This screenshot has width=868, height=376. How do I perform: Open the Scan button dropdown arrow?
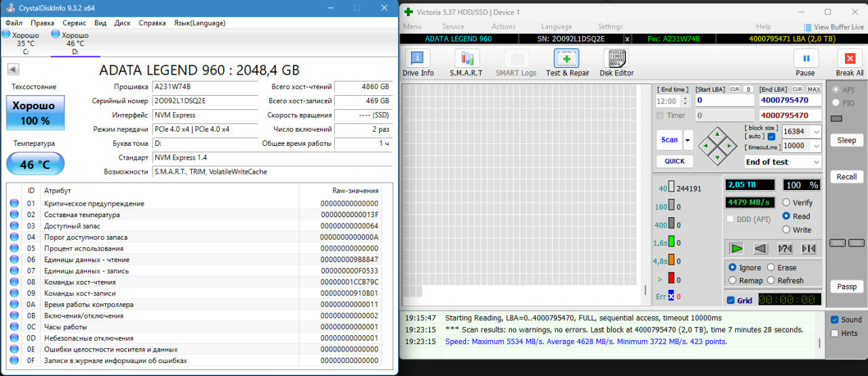[688, 140]
